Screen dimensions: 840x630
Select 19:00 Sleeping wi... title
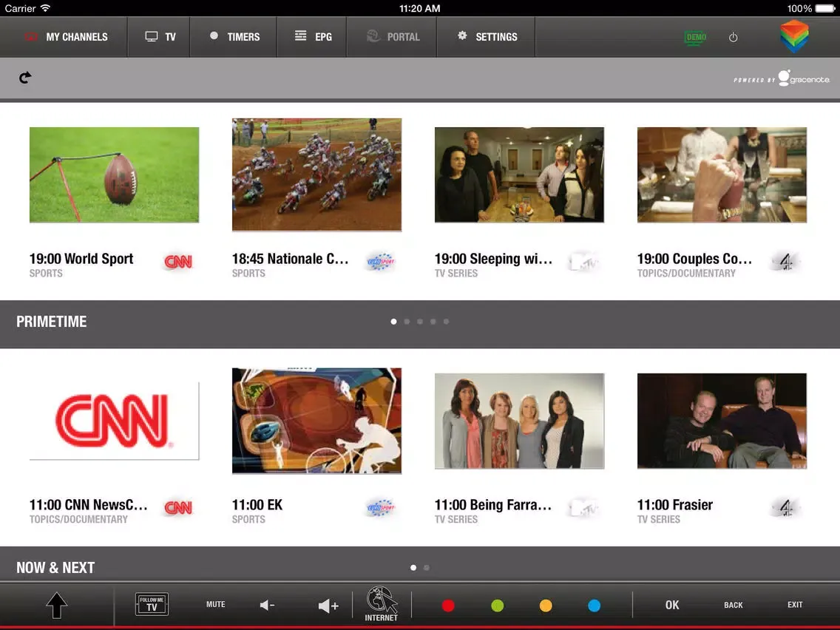493,259
